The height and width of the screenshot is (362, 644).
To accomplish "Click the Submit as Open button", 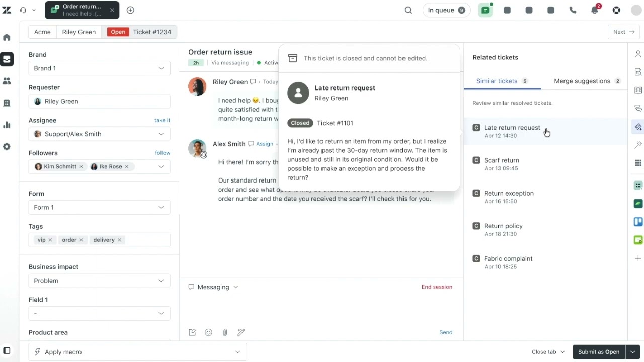I will [599, 352].
